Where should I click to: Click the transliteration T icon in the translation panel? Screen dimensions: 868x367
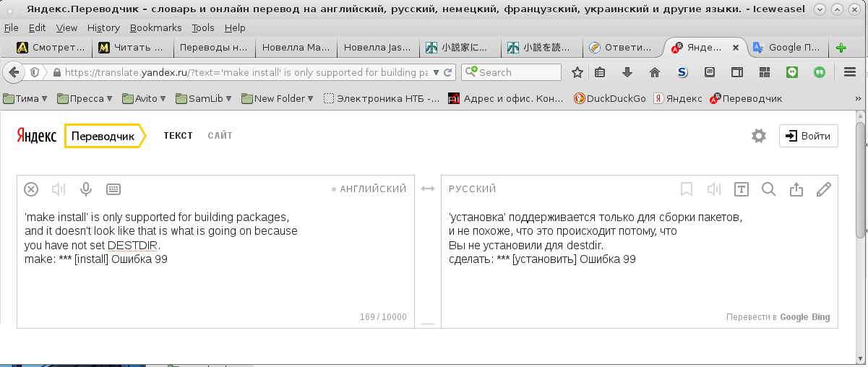742,189
